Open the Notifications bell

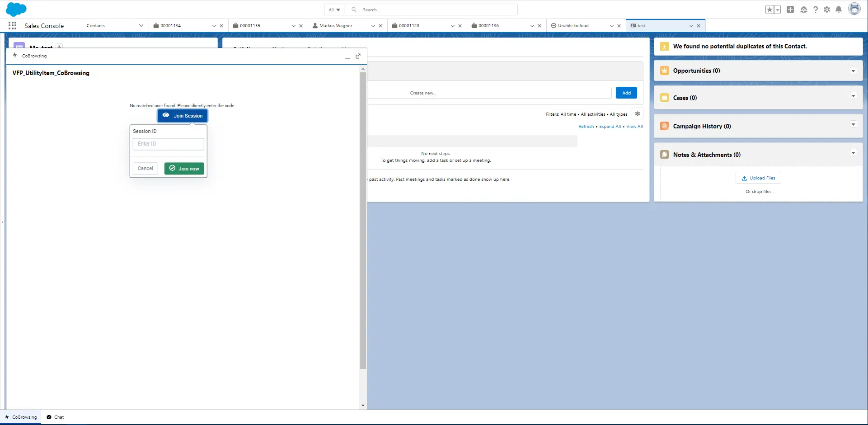tap(839, 9)
